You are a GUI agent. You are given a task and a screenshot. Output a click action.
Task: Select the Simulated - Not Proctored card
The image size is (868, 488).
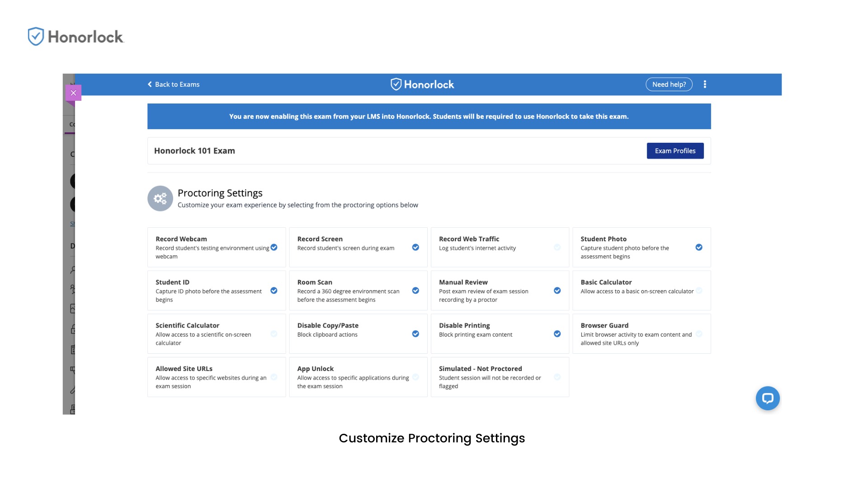click(500, 377)
